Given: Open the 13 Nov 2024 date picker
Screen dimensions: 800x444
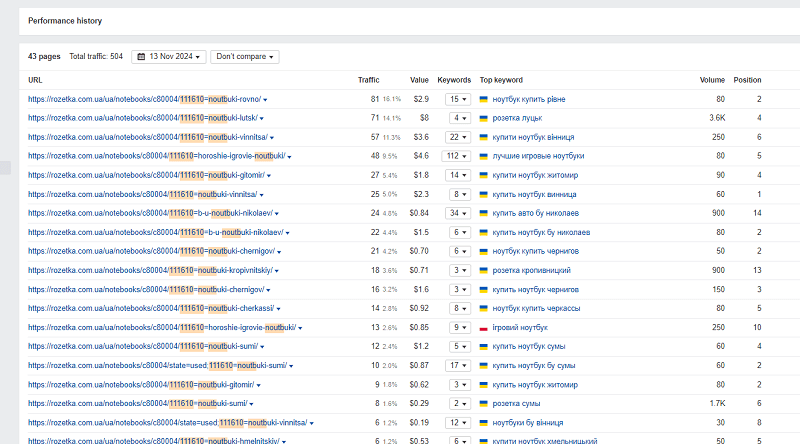Looking at the screenshot, I should click(168, 57).
